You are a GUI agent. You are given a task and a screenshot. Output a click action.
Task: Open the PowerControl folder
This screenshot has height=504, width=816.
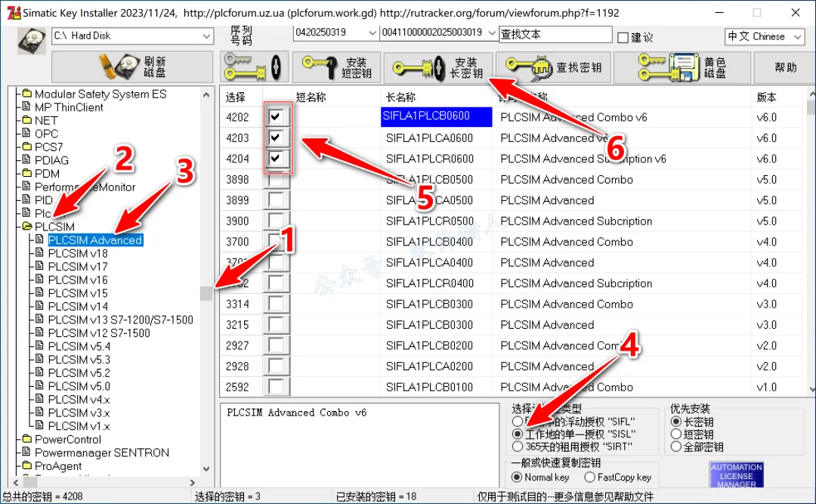68,440
